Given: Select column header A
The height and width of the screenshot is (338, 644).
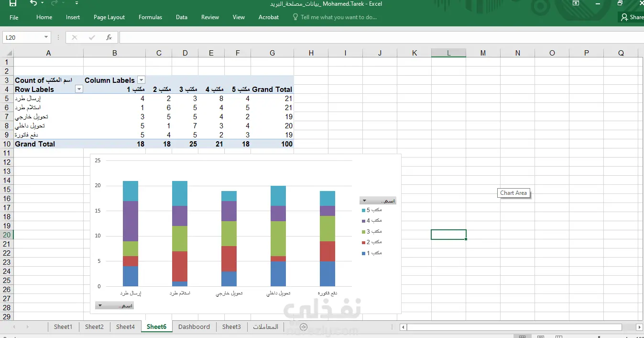Looking at the screenshot, I should point(48,53).
